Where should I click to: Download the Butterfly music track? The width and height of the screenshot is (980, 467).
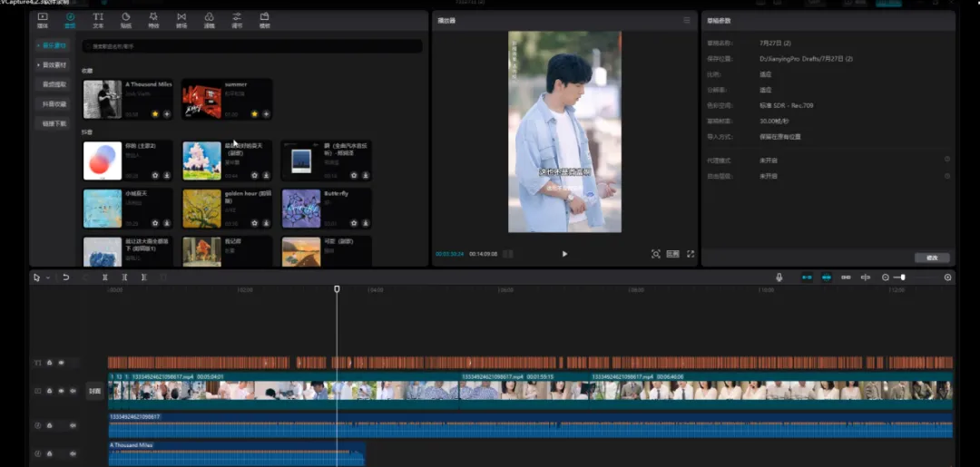[x=365, y=222]
